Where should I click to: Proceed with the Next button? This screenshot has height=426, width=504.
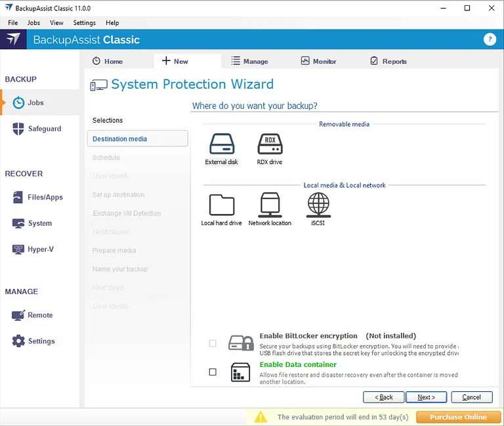tap(426, 397)
